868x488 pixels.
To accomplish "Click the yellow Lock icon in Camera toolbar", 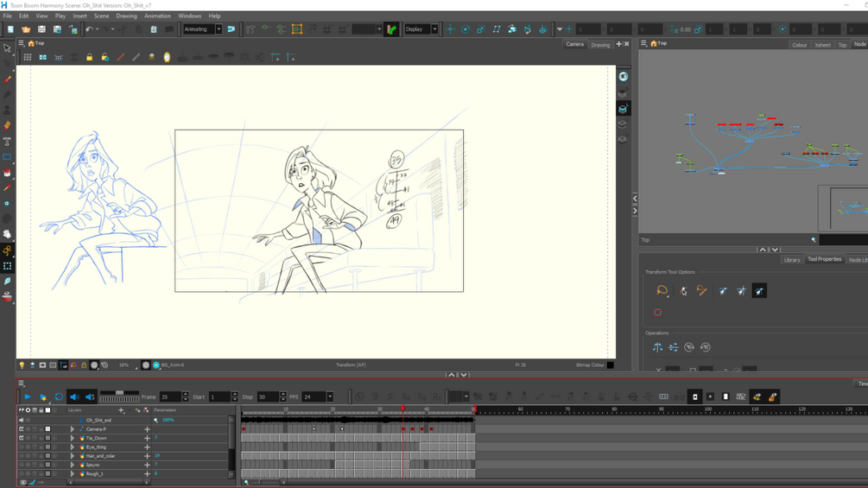I will pyautogui.click(x=89, y=58).
